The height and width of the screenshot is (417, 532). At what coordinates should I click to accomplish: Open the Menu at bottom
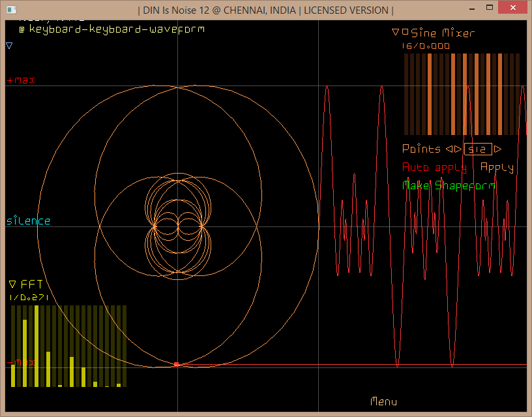[383, 401]
